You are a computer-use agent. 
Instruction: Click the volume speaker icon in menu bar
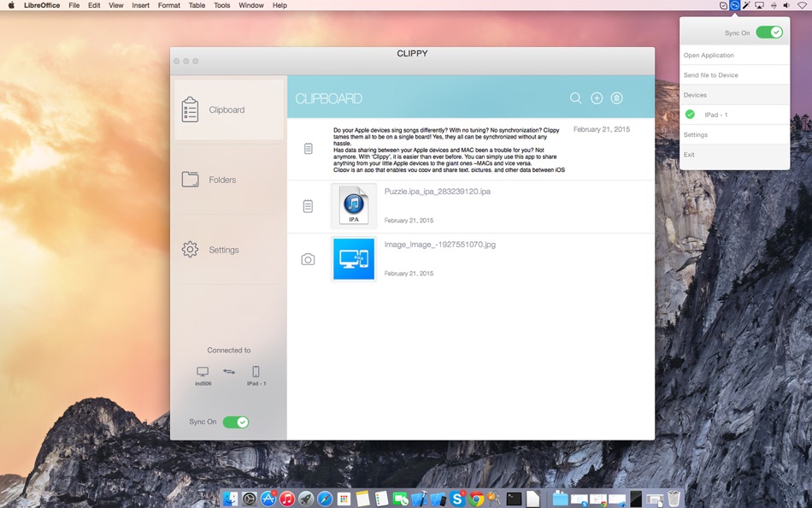(x=786, y=5)
